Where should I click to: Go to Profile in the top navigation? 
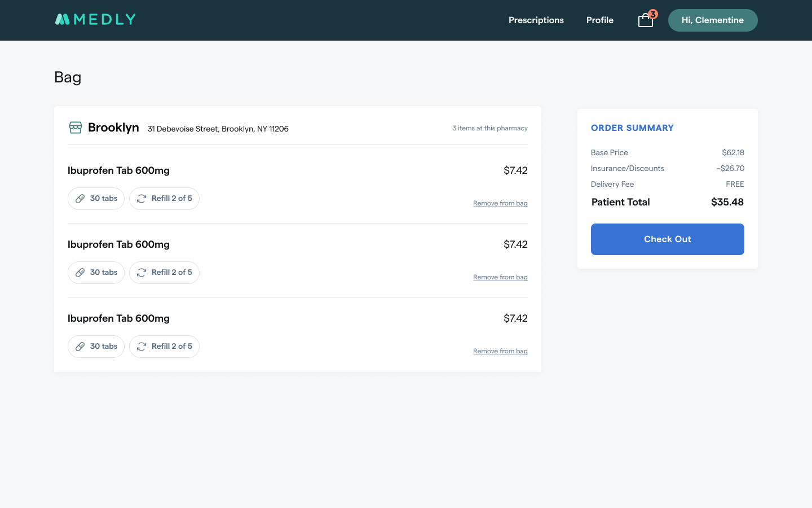click(599, 20)
